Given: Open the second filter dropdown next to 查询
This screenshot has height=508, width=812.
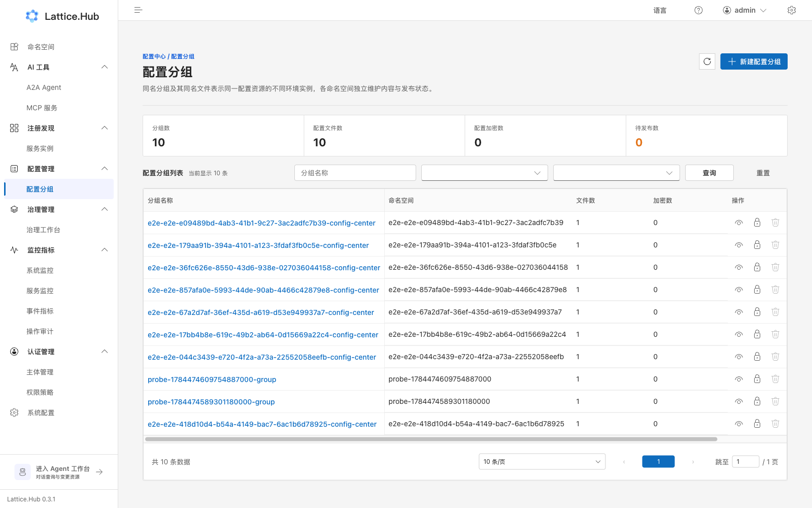Looking at the screenshot, I should point(617,173).
